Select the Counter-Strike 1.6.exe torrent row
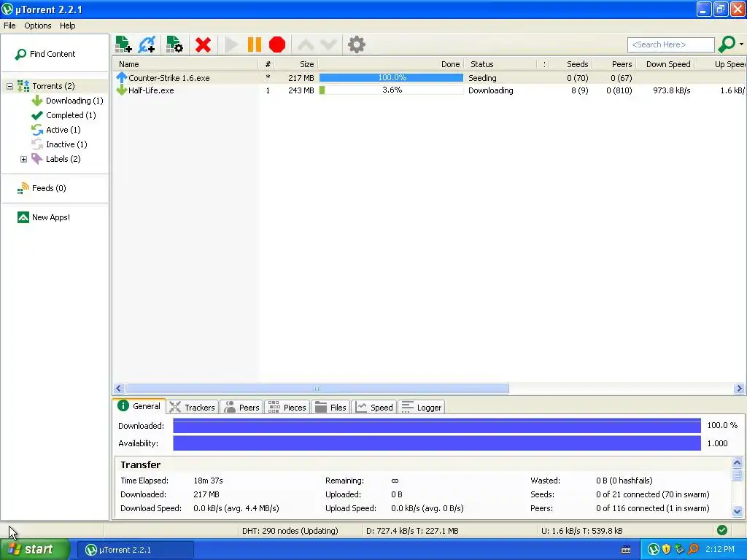Image resolution: width=747 pixels, height=560 pixels. click(430, 78)
